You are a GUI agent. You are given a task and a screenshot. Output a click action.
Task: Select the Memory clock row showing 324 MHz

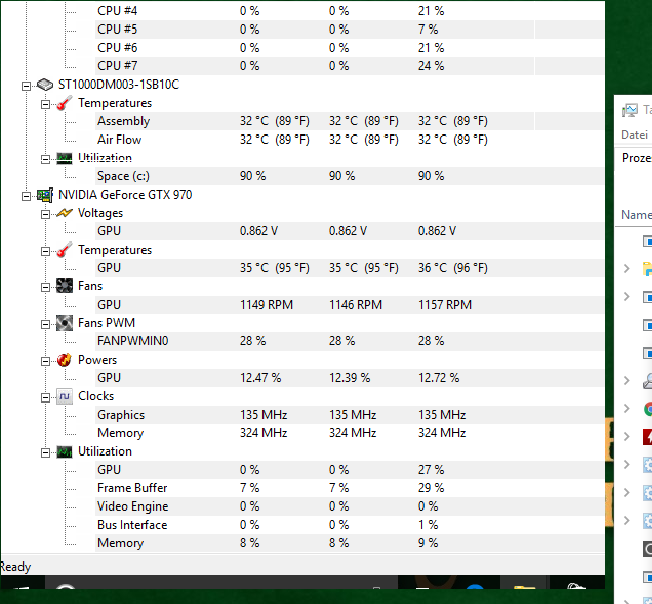point(349,433)
